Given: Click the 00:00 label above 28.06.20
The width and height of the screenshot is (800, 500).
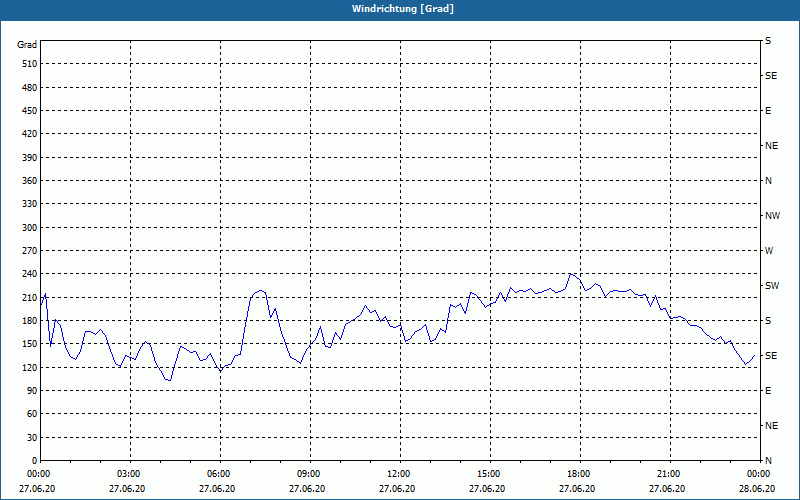Looking at the screenshot, I should click(x=757, y=474).
